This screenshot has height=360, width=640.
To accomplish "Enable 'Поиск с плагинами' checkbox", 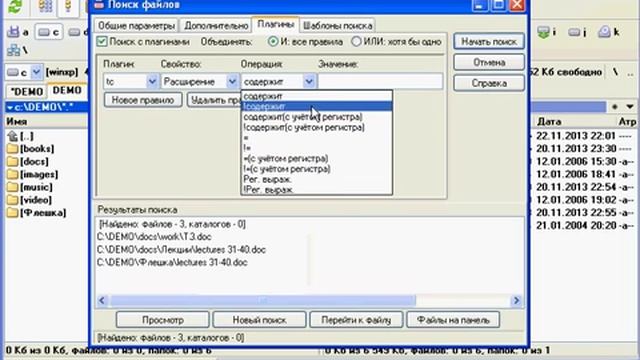I will point(102,42).
